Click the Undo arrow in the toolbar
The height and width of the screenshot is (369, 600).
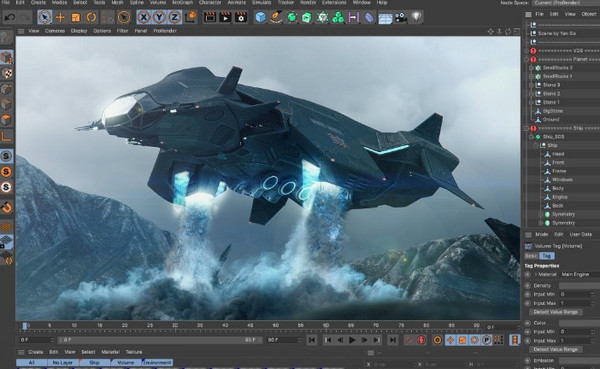(x=10, y=17)
